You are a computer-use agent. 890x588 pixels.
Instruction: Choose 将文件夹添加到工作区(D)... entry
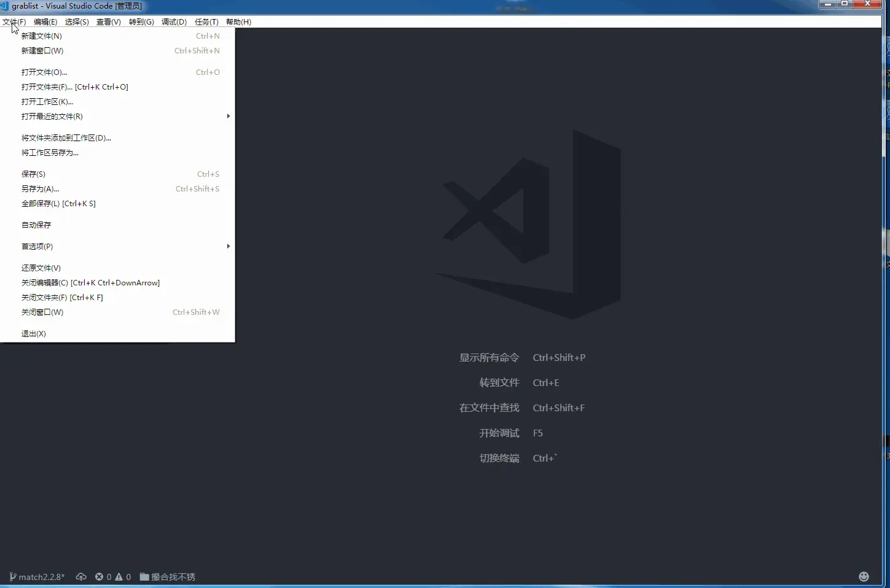click(x=117, y=138)
